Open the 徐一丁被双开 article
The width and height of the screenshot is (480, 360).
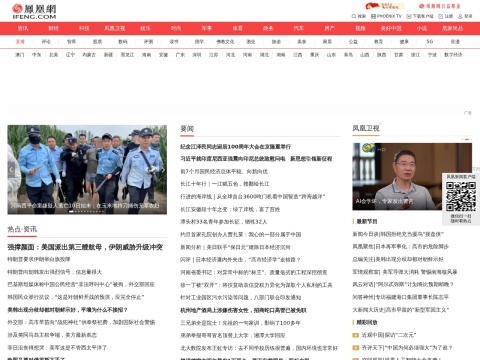256,285
